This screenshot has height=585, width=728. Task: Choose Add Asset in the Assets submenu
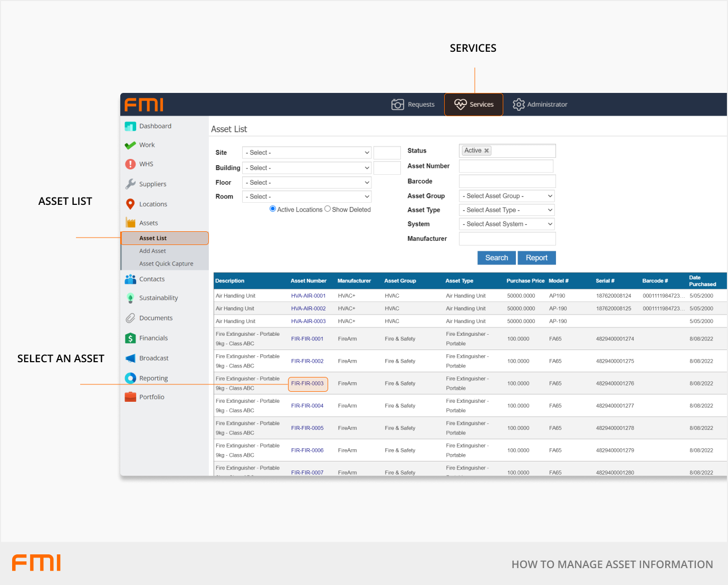(x=152, y=251)
